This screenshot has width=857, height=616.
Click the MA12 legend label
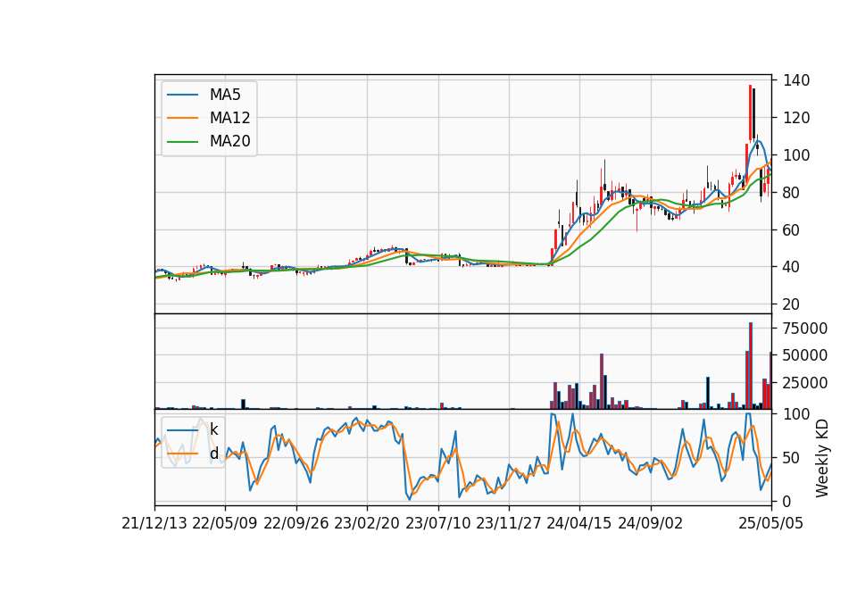(x=229, y=118)
